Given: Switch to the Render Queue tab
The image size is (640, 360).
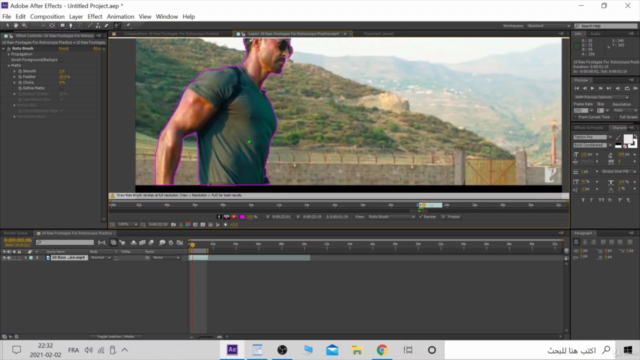Looking at the screenshot, I should [16, 233].
